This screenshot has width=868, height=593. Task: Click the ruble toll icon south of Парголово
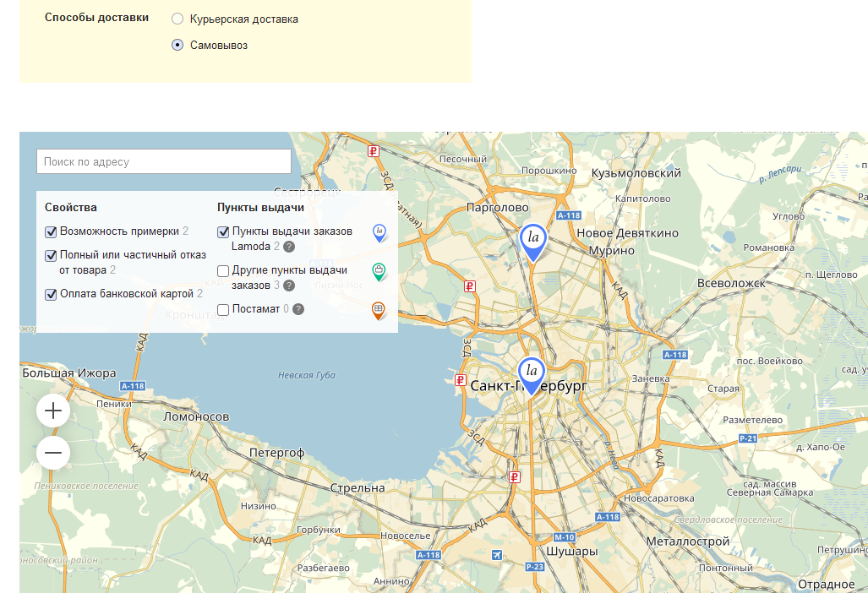click(x=470, y=286)
